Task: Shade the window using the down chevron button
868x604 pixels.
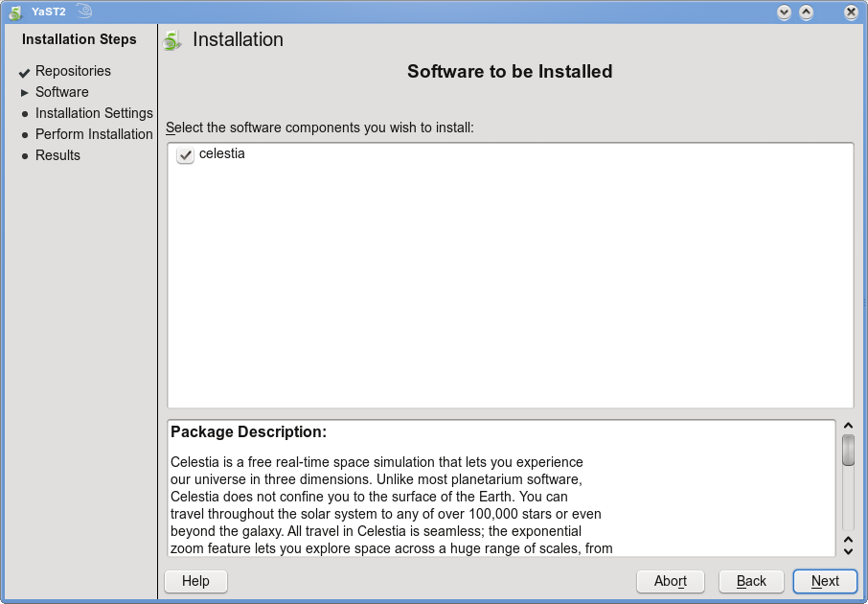Action: click(784, 12)
